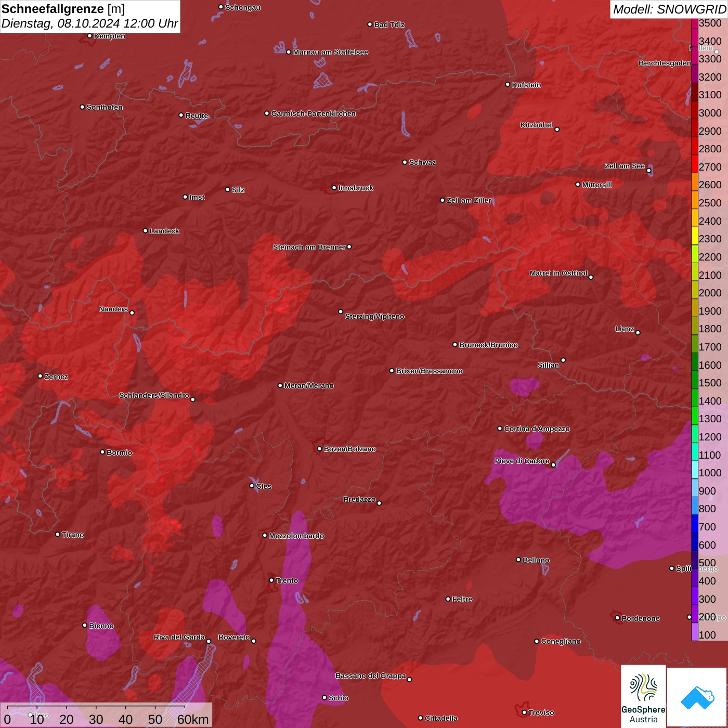Click the '60km' scale bar label
Image resolution: width=728 pixels, height=728 pixels.
pos(193,719)
